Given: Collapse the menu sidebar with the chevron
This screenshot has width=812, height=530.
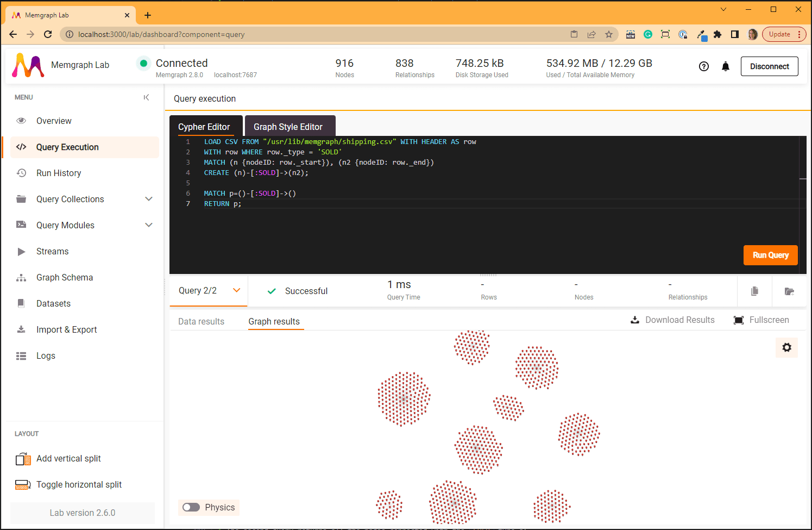Looking at the screenshot, I should click(146, 97).
